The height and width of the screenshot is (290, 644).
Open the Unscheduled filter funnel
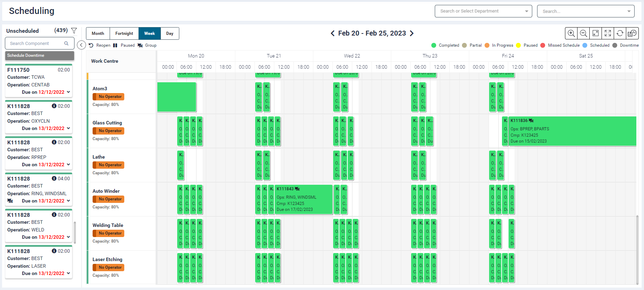[x=74, y=31]
